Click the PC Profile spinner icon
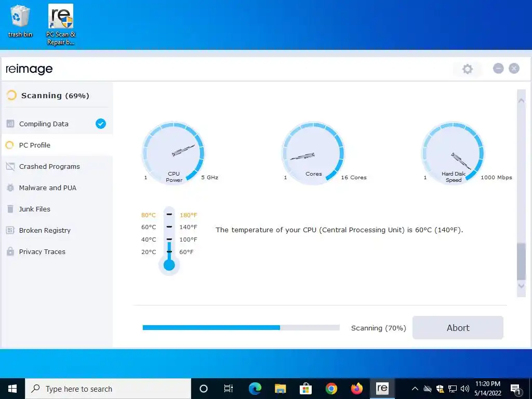The width and height of the screenshot is (532, 399). (10, 145)
